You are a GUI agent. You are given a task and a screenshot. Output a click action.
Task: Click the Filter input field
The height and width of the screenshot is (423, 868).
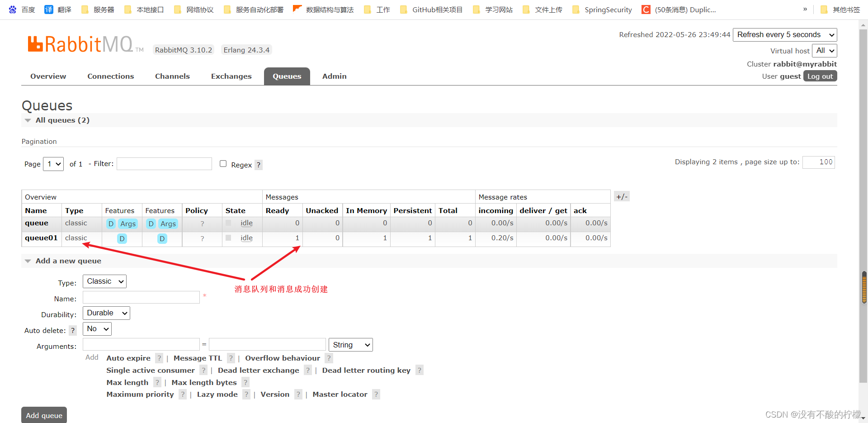pyautogui.click(x=164, y=164)
